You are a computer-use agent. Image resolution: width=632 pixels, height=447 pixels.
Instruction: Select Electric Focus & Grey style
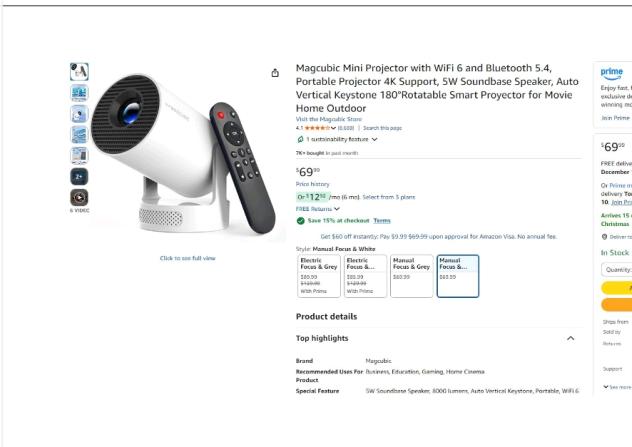[x=319, y=276]
